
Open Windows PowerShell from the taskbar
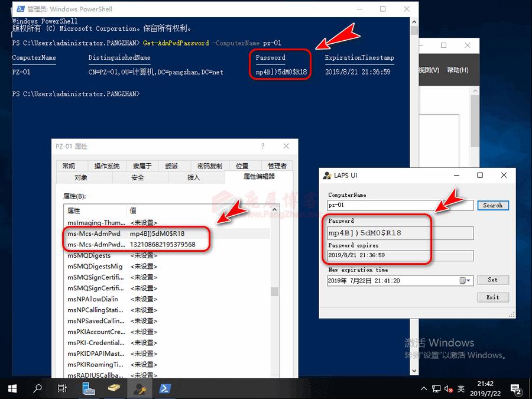pos(166,388)
